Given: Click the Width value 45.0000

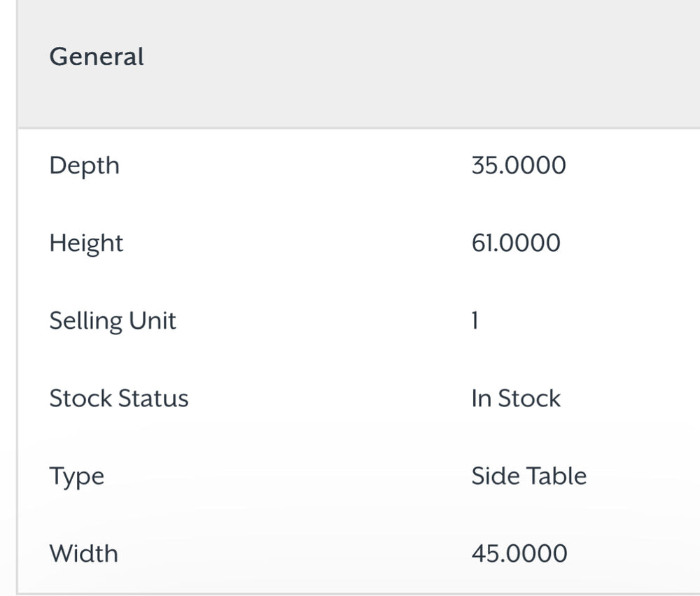Looking at the screenshot, I should (519, 554).
